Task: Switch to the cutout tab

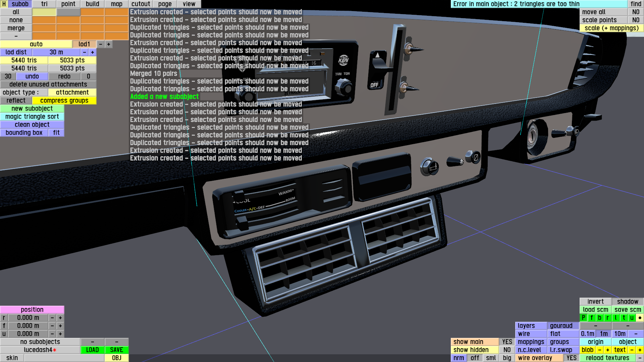Action: pyautogui.click(x=141, y=4)
